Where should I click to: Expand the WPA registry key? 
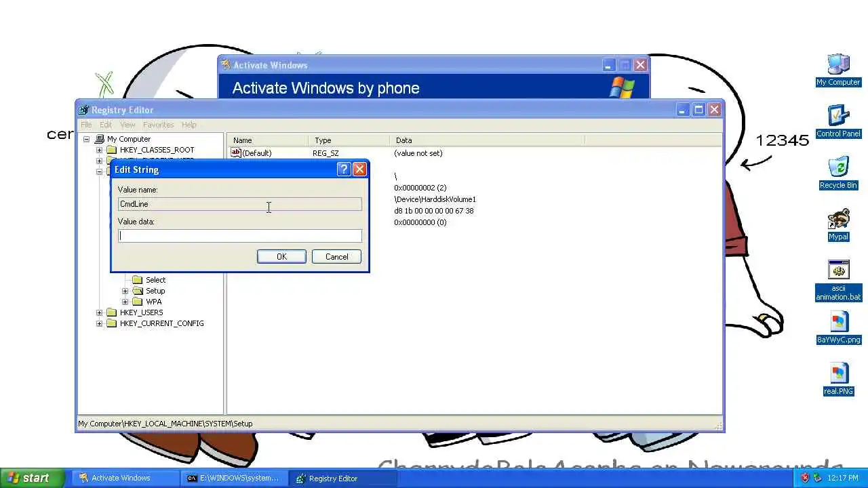coord(125,302)
